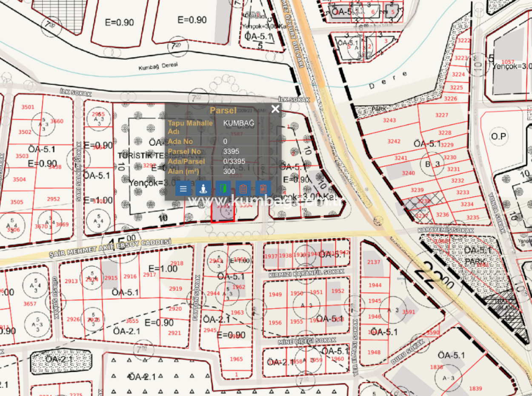Click the Parsel No value 3395
The image size is (532, 396).
coord(232,151)
